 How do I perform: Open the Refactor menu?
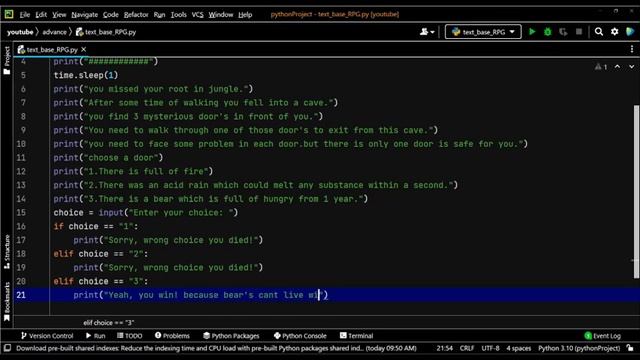[136, 15]
